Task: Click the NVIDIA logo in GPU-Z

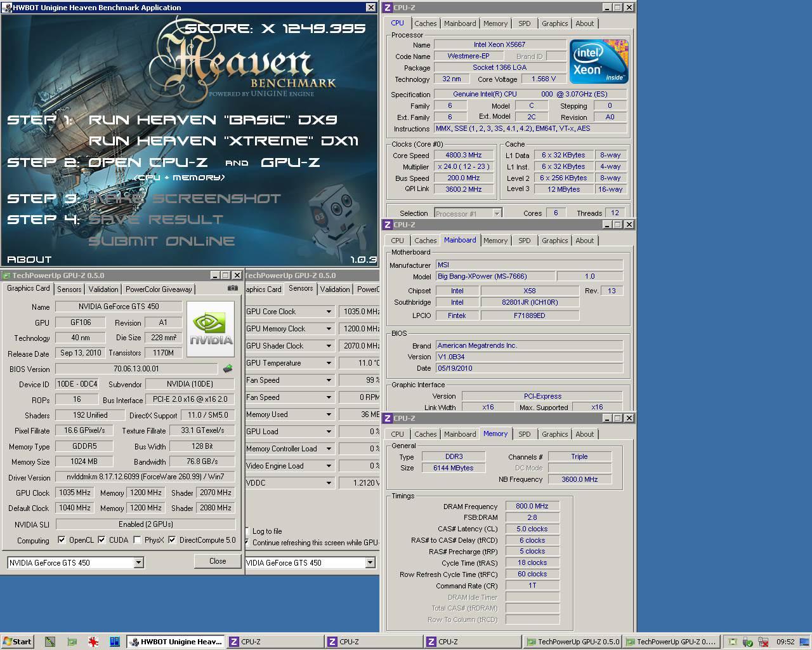Action: tap(211, 329)
